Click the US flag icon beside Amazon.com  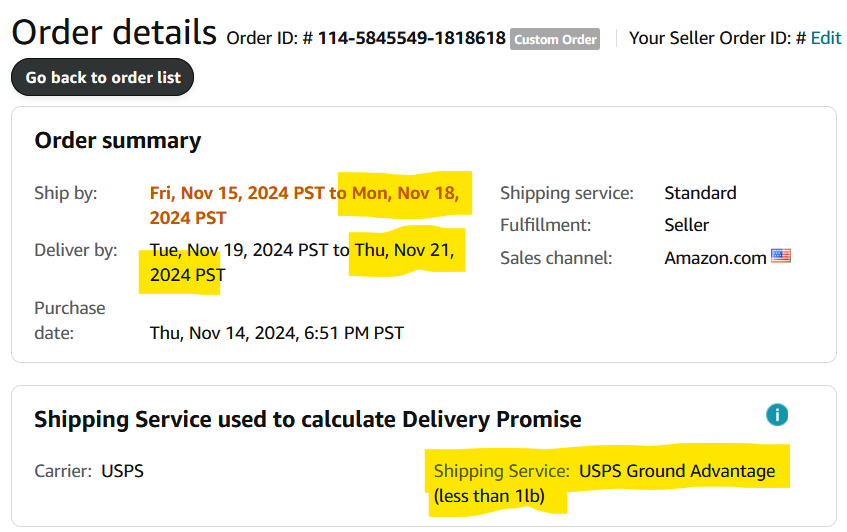(x=781, y=255)
